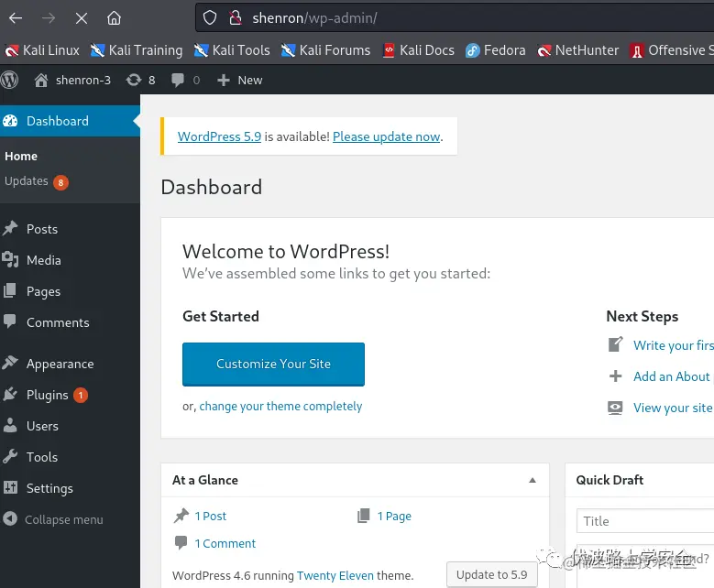The image size is (714, 588).
Task: Open the Kali Docs bookmark
Action: [419, 50]
